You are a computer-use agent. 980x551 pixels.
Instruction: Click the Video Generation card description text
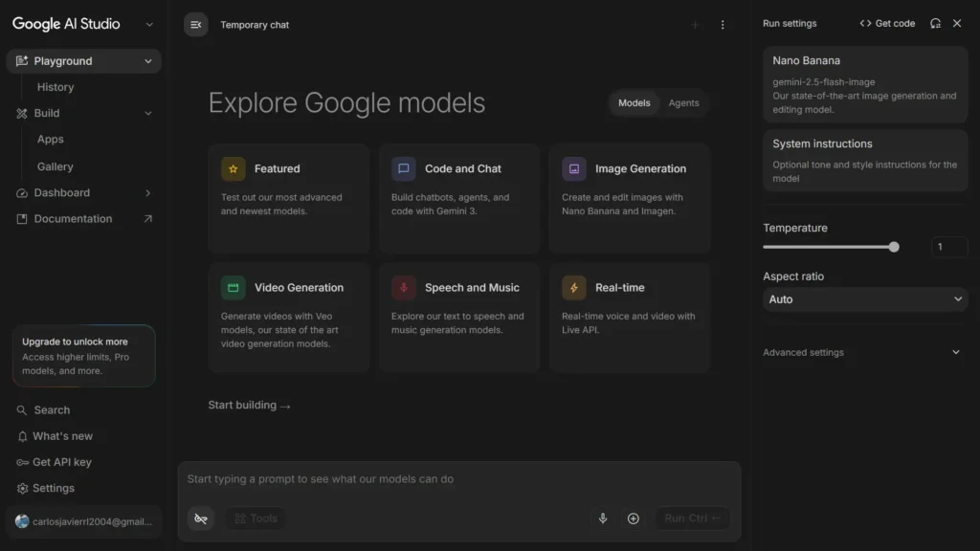[x=279, y=330]
